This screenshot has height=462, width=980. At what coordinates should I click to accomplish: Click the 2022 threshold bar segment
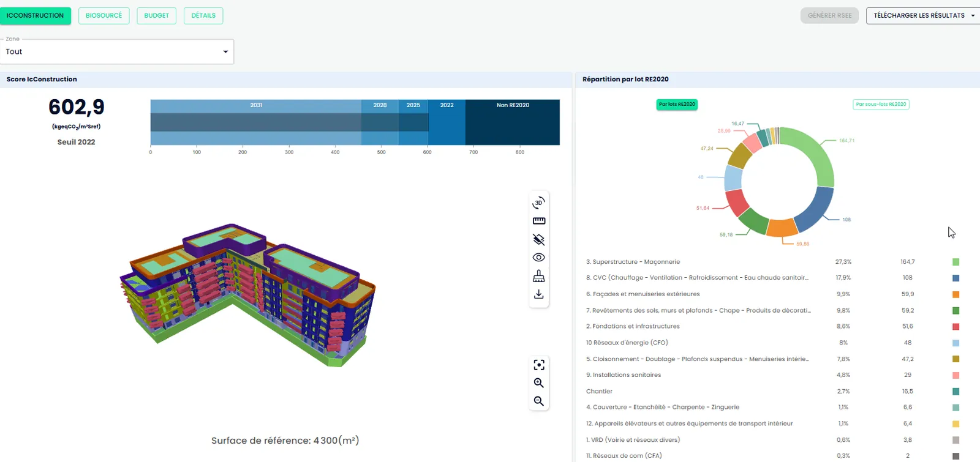click(x=447, y=122)
